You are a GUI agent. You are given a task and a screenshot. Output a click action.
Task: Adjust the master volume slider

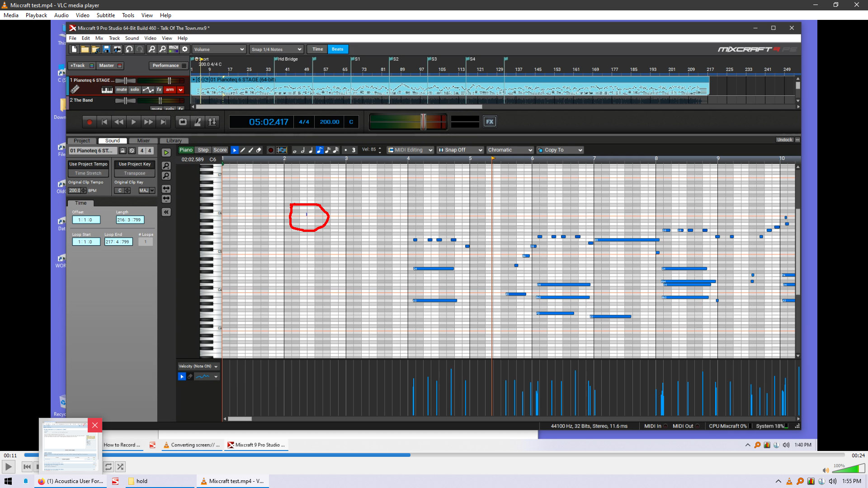point(424,122)
